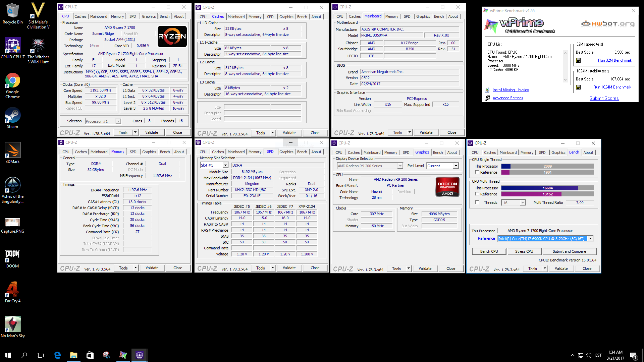Expand Tools arrow in the SPD window
Screen dimensions: 644x362
[273, 268]
